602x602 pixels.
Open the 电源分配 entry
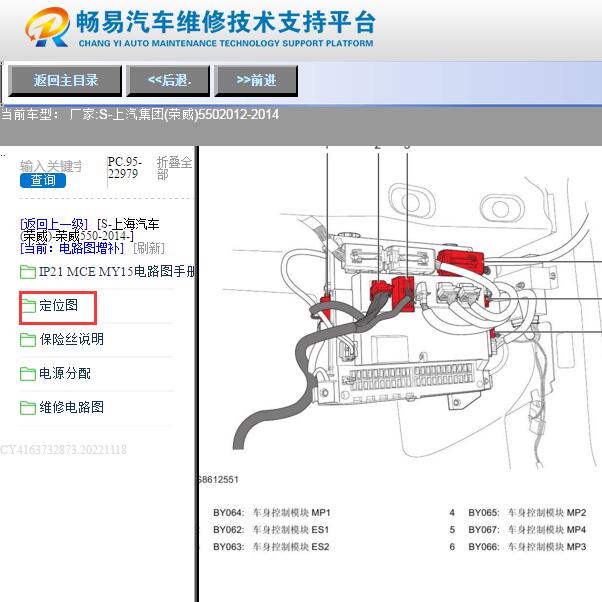click(55, 373)
